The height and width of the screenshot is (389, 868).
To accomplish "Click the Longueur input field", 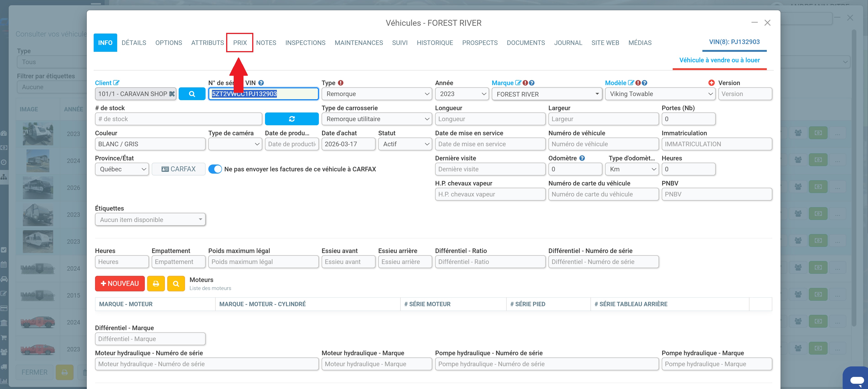I will click(x=490, y=119).
